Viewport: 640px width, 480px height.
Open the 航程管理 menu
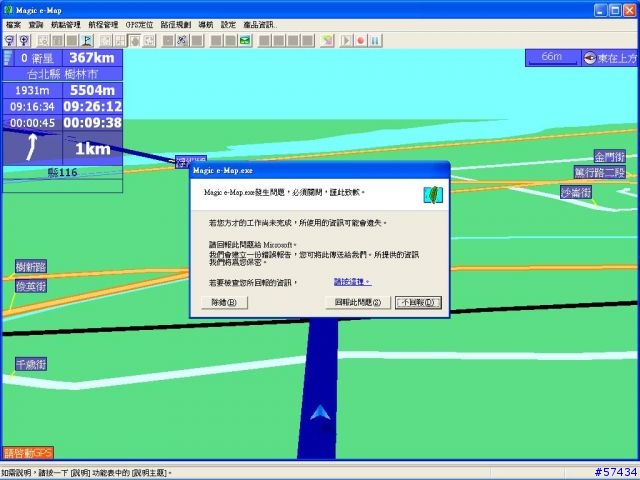[x=103, y=25]
